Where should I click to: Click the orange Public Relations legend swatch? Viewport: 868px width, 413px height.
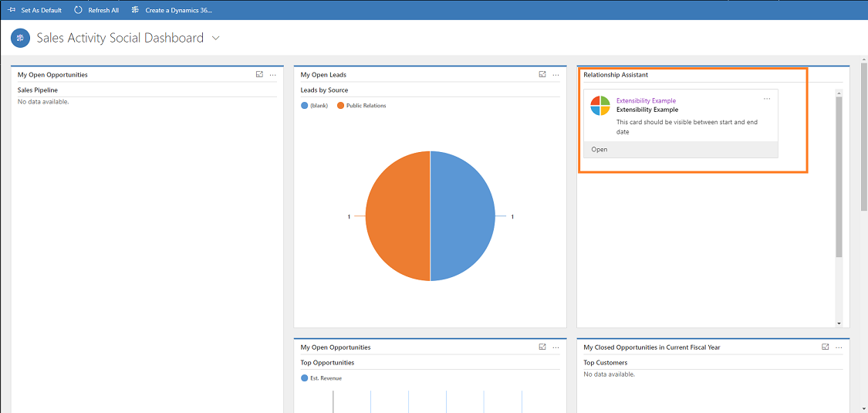pos(340,105)
